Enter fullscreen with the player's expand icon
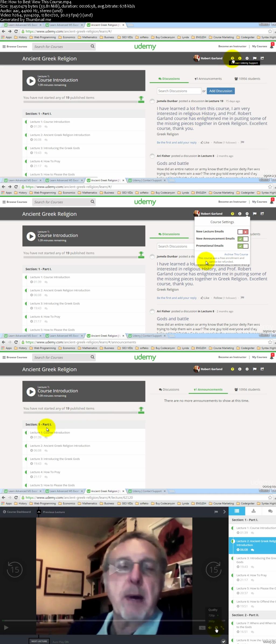 (x=222, y=628)
